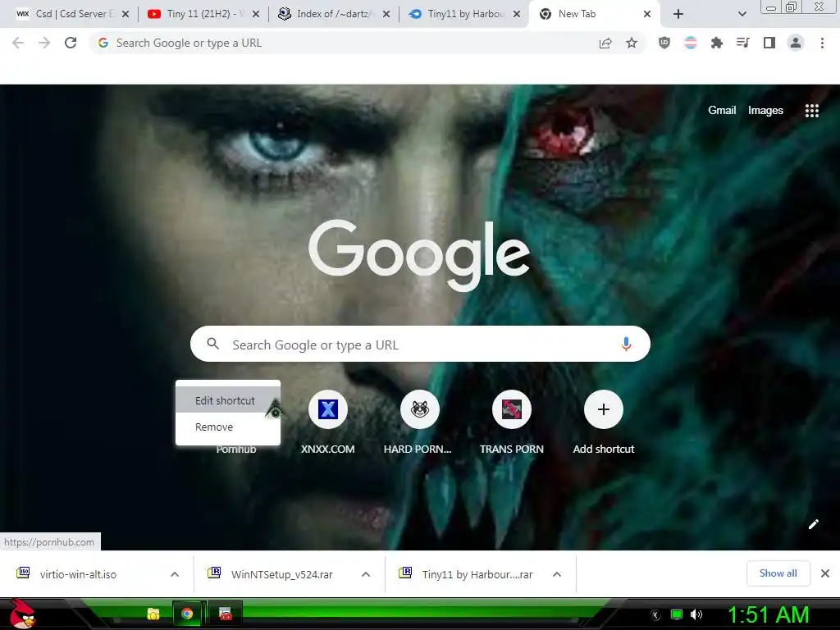Switch to the Chrome taskbar icon
This screenshot has width=840, height=630.
pos(187,614)
